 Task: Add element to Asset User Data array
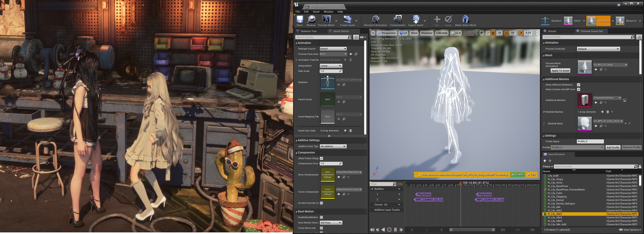(x=345, y=131)
